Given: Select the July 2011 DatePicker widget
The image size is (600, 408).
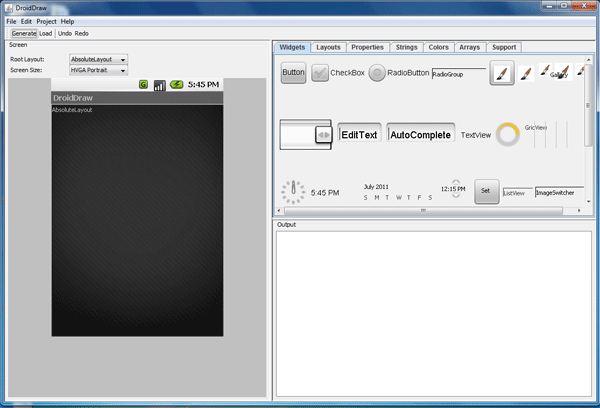Looking at the screenshot, I should [x=398, y=192].
